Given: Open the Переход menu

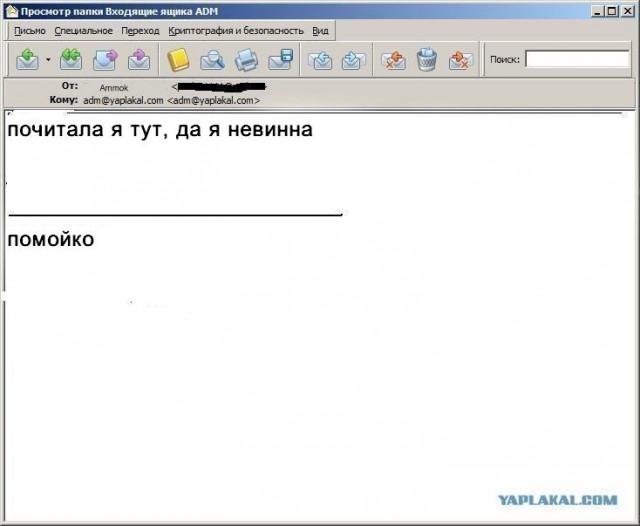Looking at the screenshot, I should (x=140, y=31).
